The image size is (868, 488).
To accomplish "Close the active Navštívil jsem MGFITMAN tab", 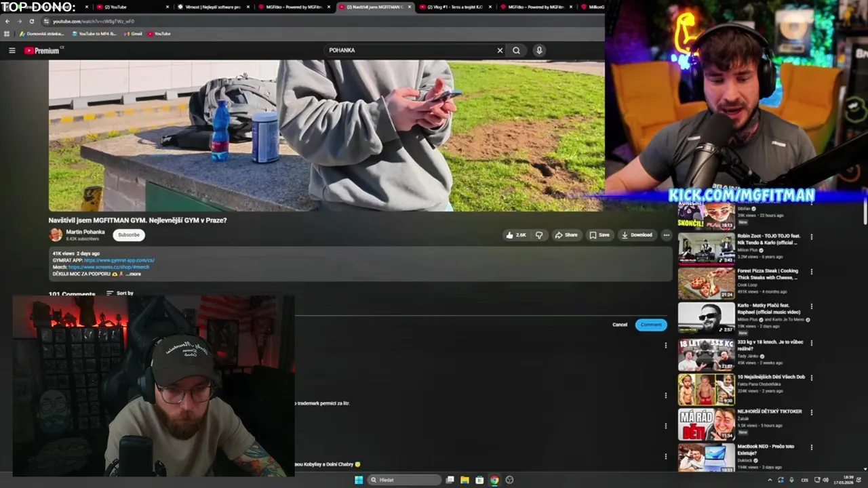I will pyautogui.click(x=409, y=7).
